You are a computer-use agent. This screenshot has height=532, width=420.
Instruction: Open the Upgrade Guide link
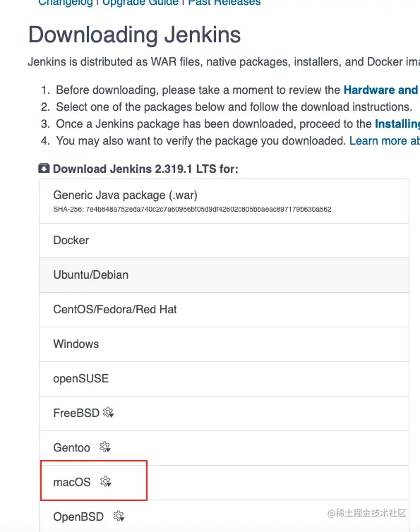tap(140, 3)
